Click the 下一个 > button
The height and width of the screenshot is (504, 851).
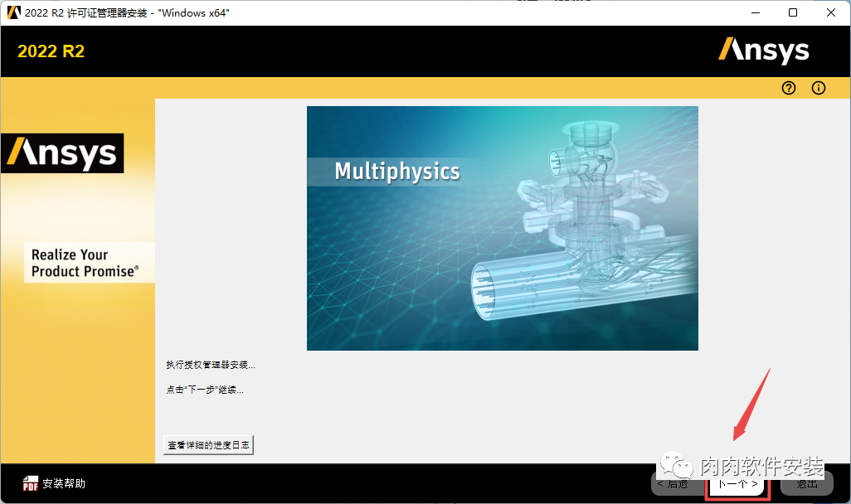(x=737, y=484)
